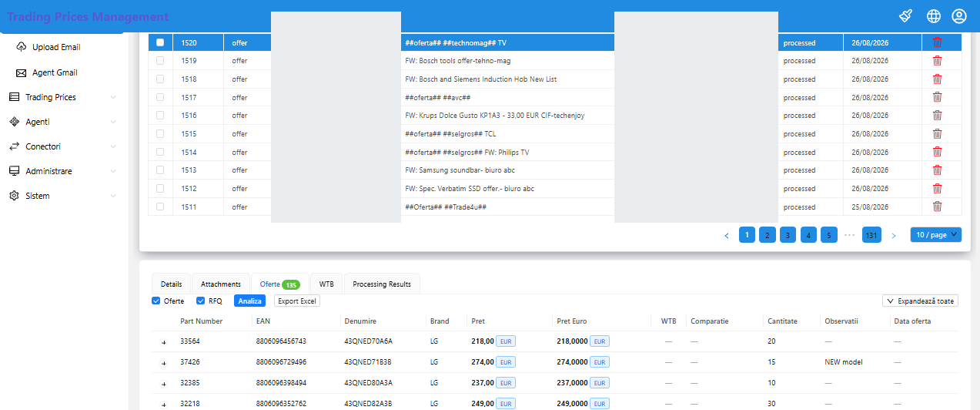This screenshot has height=410, width=980.
Task: Uncheck the RFQ filter checkbox
Action: coord(201,301)
